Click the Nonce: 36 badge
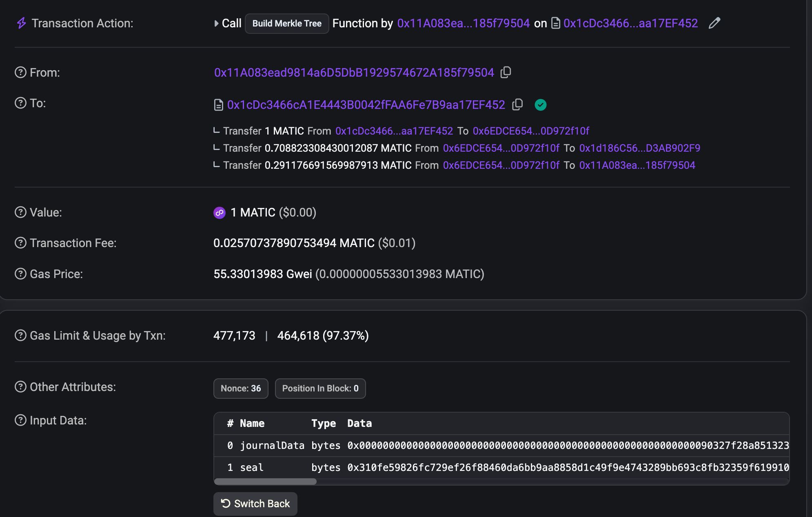This screenshot has height=517, width=812. click(x=241, y=389)
